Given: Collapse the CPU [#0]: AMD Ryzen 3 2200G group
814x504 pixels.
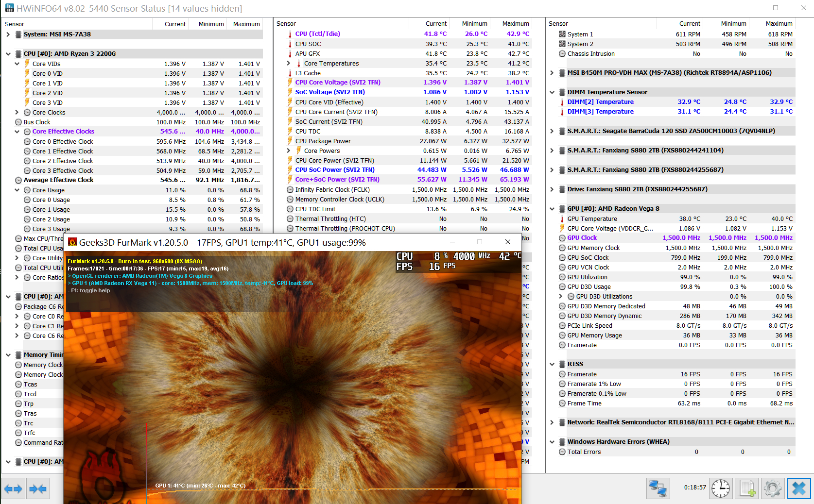Looking at the screenshot, I should click(8, 54).
